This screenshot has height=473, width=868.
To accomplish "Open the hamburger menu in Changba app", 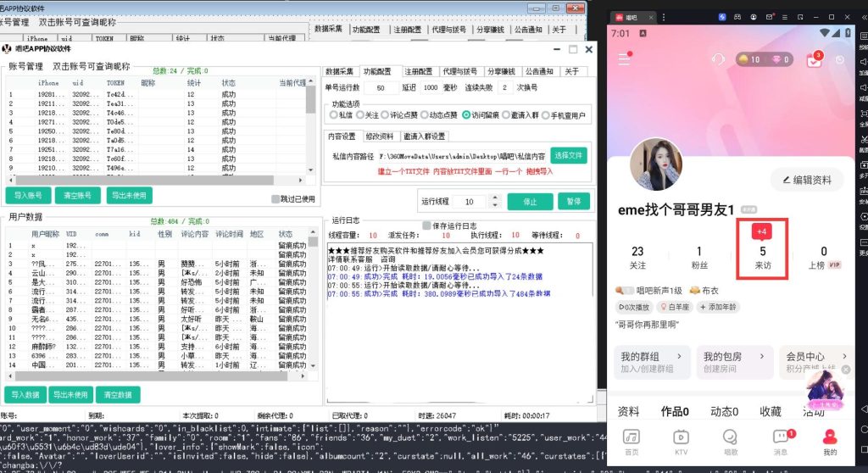I will (x=625, y=59).
